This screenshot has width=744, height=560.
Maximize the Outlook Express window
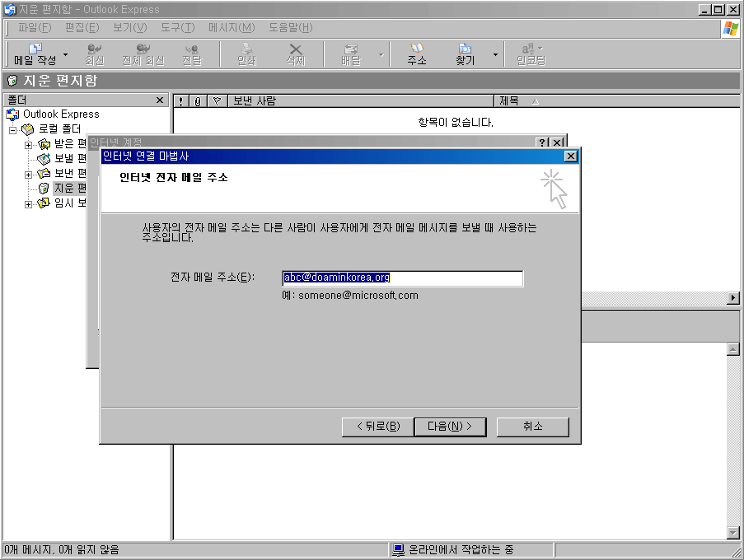(x=718, y=10)
